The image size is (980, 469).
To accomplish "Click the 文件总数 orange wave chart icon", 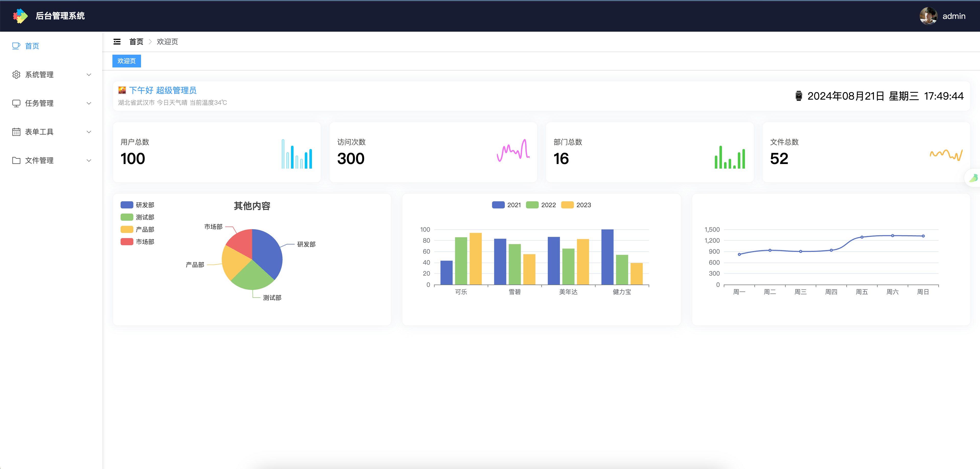I will point(946,155).
